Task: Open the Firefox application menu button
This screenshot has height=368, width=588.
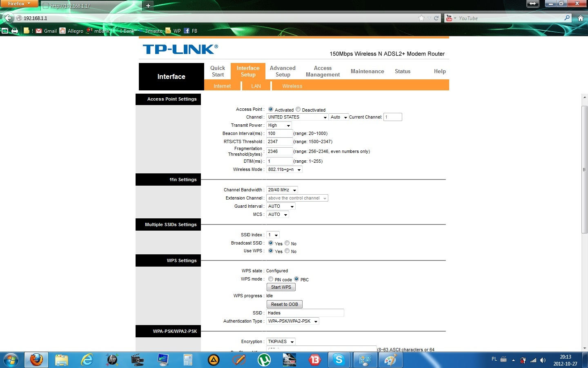Action: [x=19, y=4]
